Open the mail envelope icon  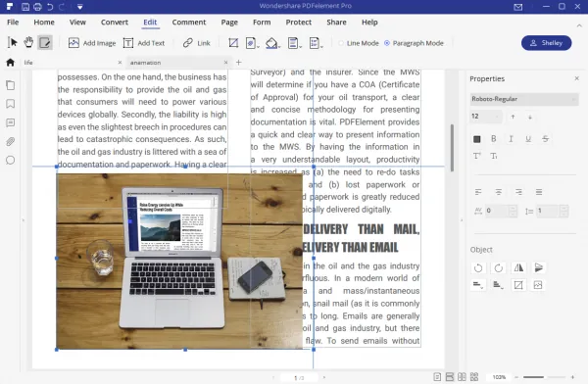coord(518,7)
